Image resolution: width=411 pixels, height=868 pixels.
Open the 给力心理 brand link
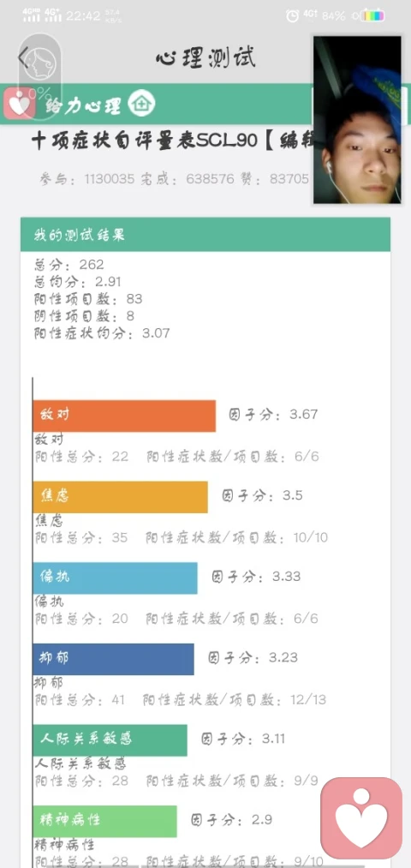click(83, 105)
